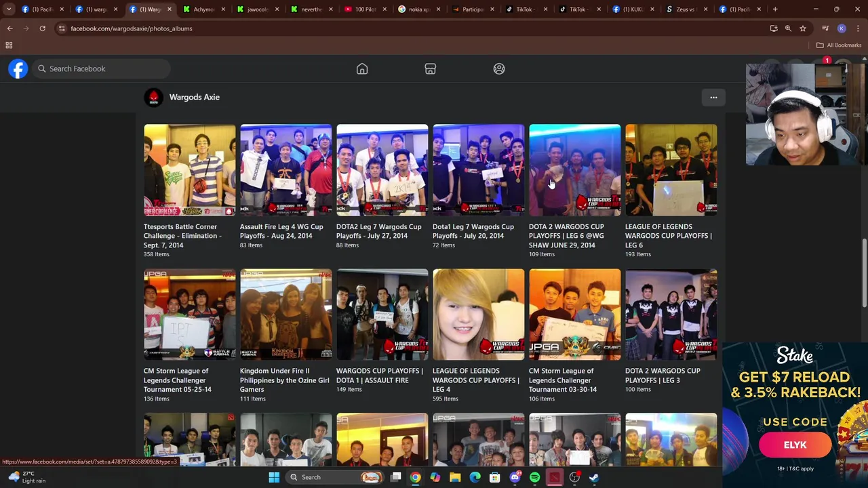Click the Facebook logo icon

(18, 68)
